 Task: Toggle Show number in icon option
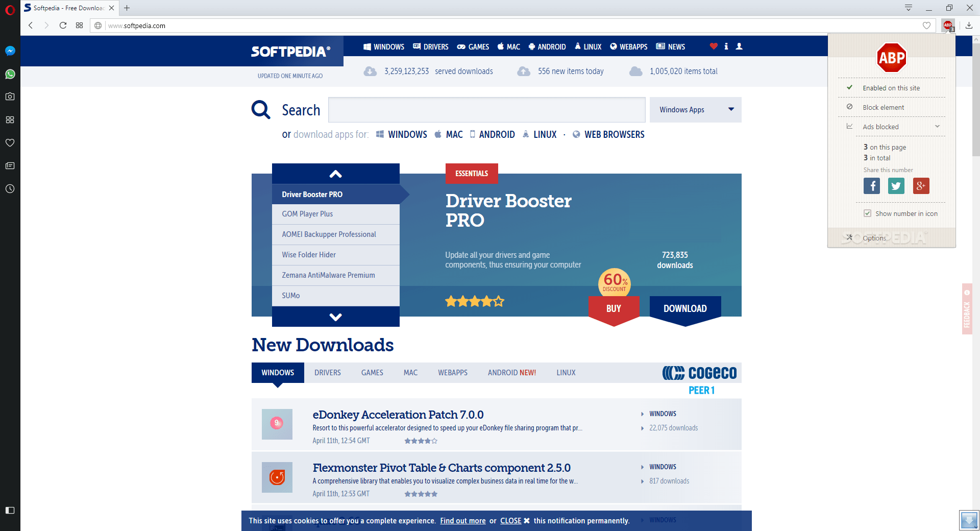tap(867, 213)
